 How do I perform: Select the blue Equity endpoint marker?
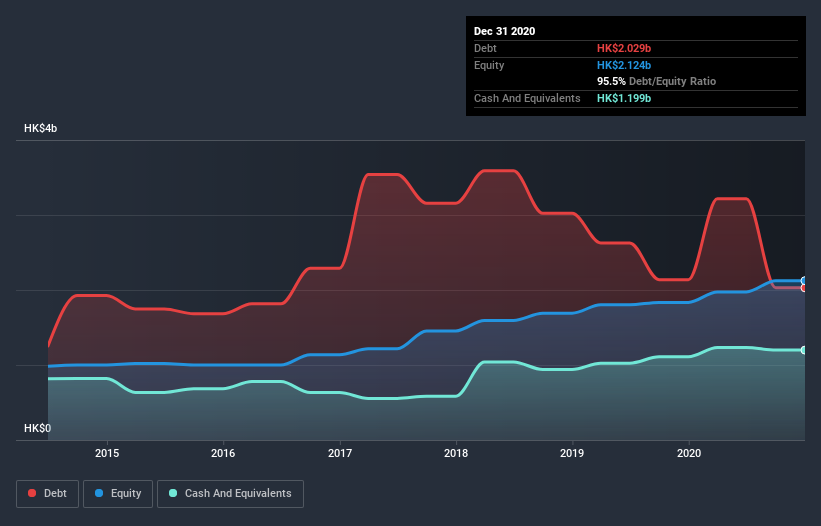pos(804,281)
